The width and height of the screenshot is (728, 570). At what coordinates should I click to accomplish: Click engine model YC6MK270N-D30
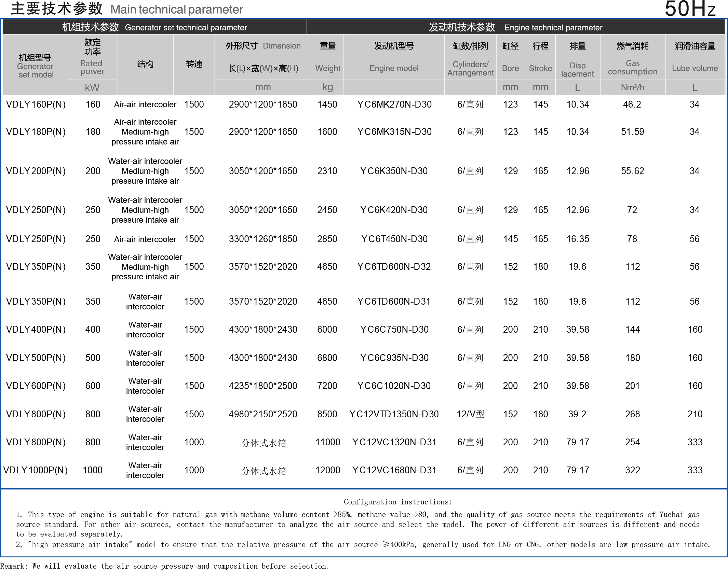point(394,105)
